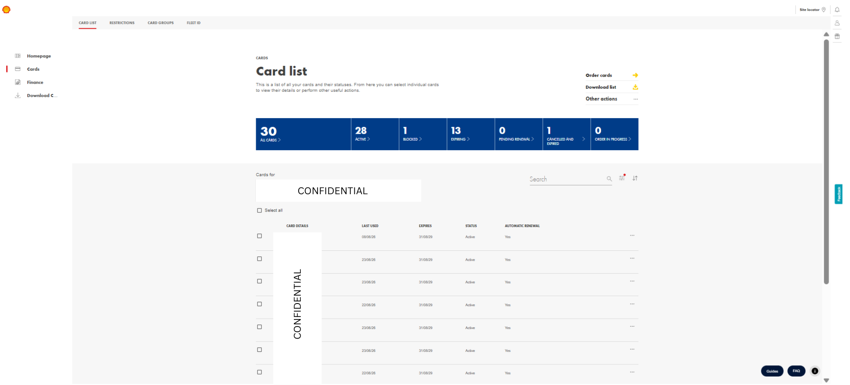Click the Last Used column header

click(370, 226)
